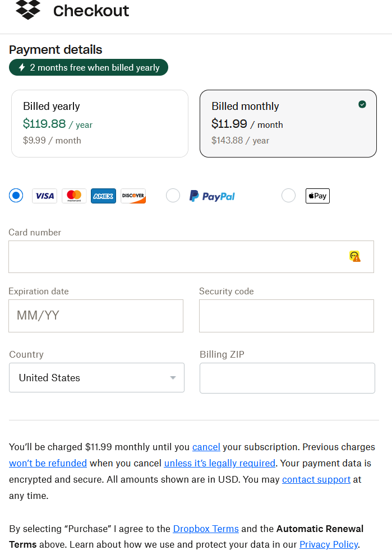Select the Billed monthly plan card
The image size is (392, 555).
(x=288, y=123)
